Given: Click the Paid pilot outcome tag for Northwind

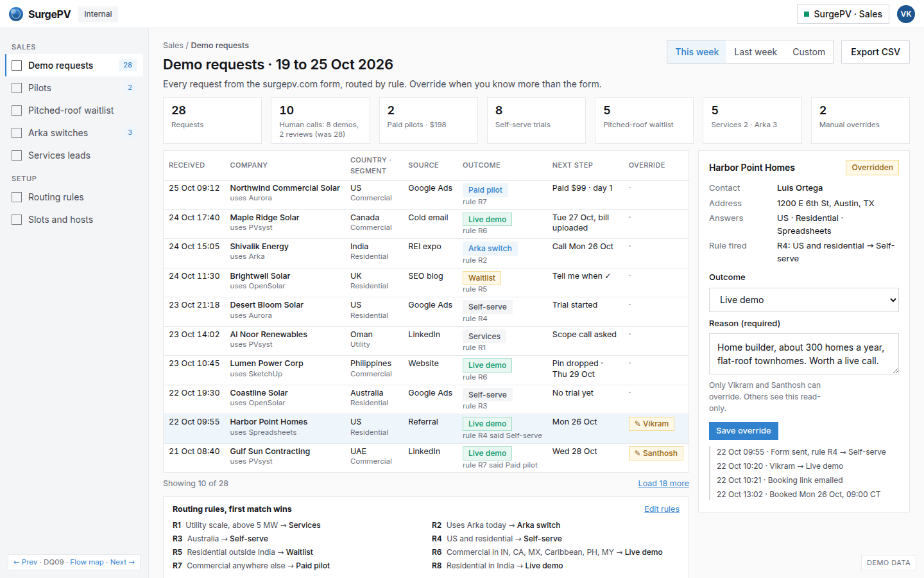Looking at the screenshot, I should [485, 190].
